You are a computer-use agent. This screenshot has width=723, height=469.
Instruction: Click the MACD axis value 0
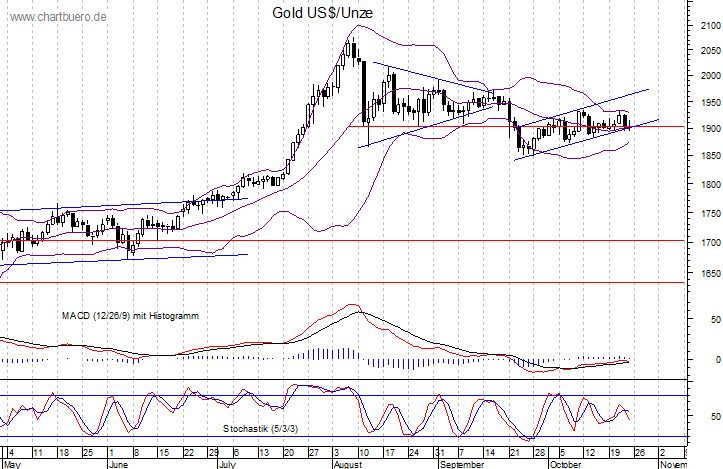(718, 359)
